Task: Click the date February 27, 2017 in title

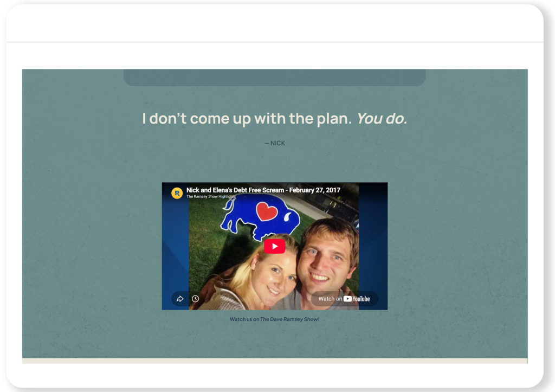Action: [x=315, y=190]
